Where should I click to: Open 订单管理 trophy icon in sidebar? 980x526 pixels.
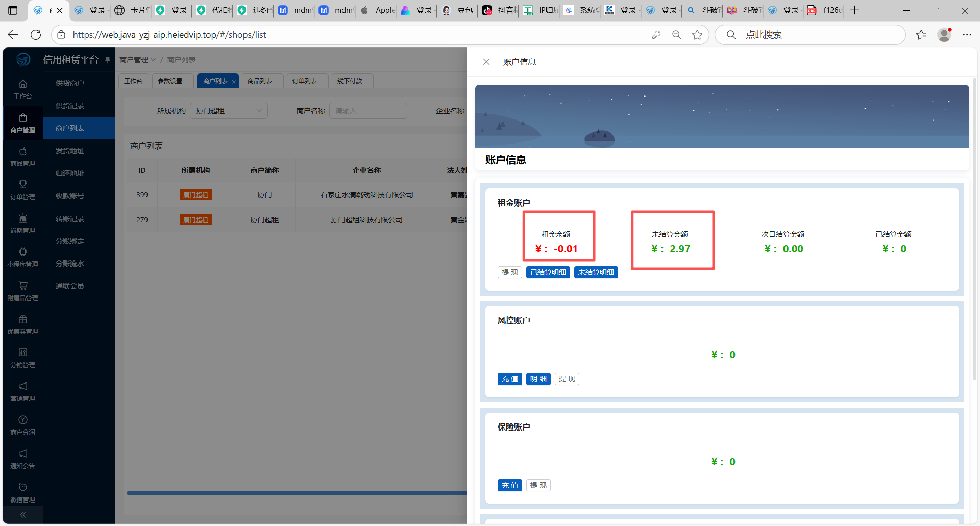pos(23,185)
